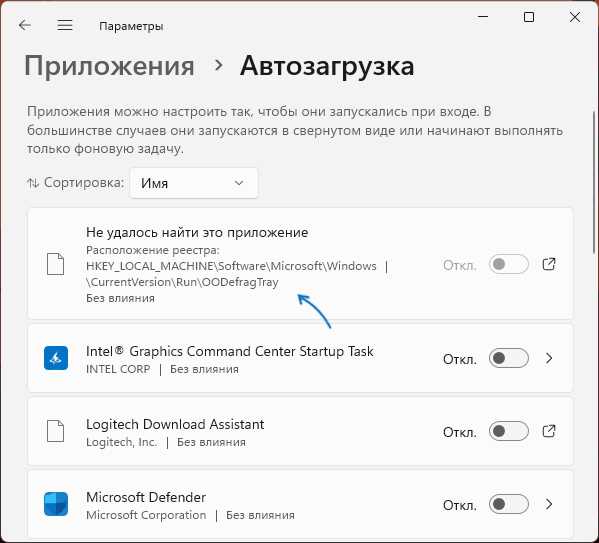Click the Logitech Download Assistant file icon
The image size is (599, 543).
pos(55,431)
